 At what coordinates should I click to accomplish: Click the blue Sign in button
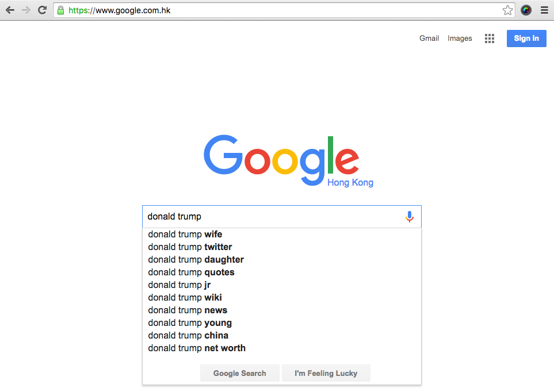(526, 39)
